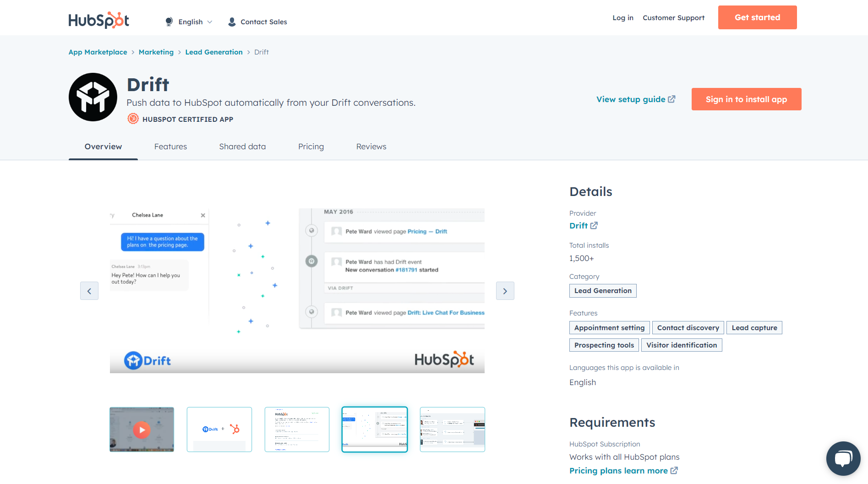Click the Drift breadcrumb text
This screenshot has height=484, width=868.
pos(262,52)
